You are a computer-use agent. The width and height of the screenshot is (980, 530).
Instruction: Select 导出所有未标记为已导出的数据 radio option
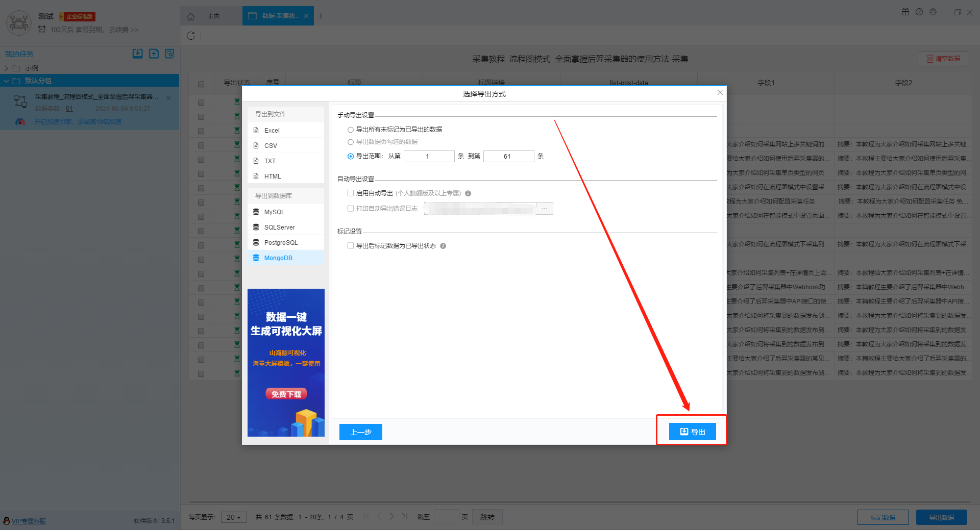click(x=351, y=130)
